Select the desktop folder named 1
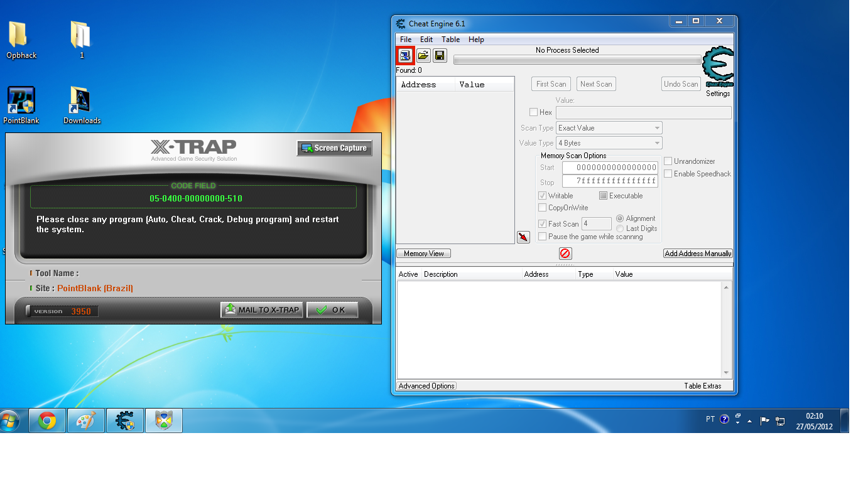The image size is (868, 482). 82,40
